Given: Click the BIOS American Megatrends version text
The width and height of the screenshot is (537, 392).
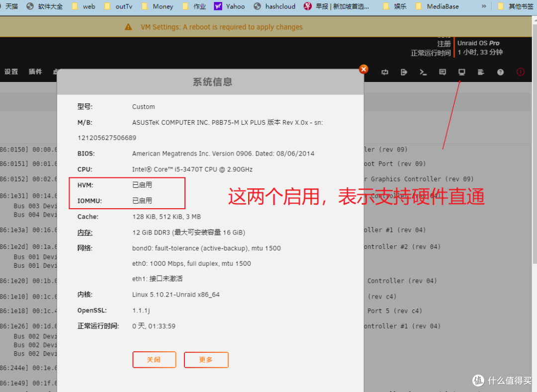Looking at the screenshot, I should [x=223, y=154].
